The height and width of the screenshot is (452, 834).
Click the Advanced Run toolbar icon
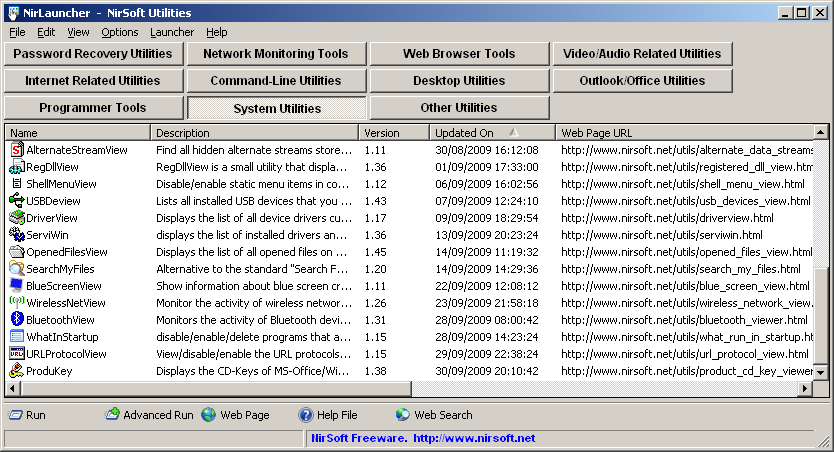[112, 414]
